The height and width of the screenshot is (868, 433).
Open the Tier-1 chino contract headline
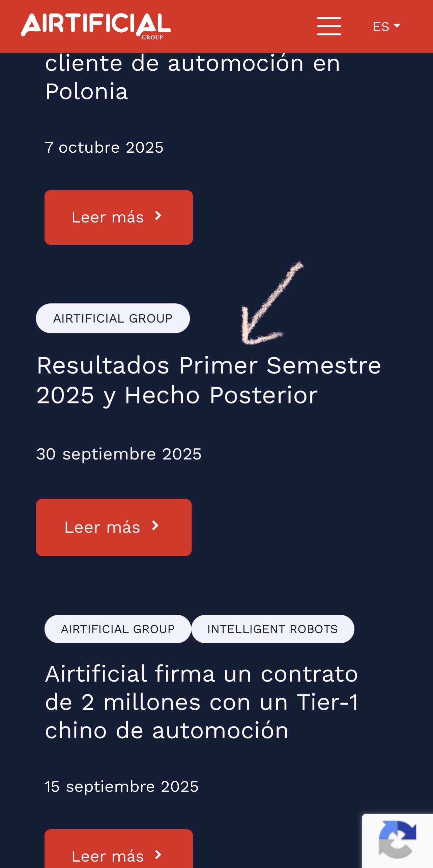[x=202, y=702]
